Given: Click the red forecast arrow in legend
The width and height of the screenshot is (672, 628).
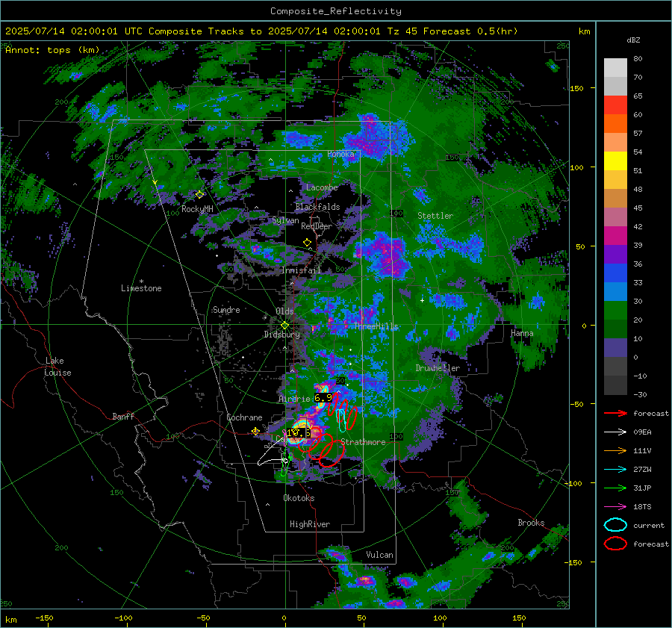Looking at the screenshot, I should (615, 413).
